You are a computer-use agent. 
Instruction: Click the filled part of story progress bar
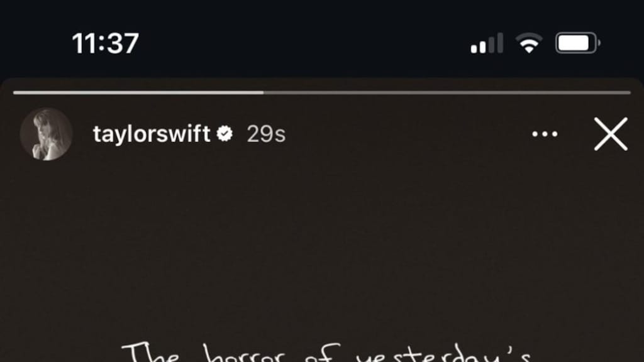(138, 93)
